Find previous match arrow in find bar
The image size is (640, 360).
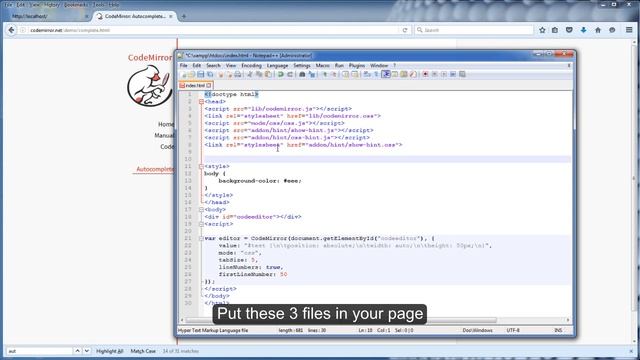tap(77, 351)
